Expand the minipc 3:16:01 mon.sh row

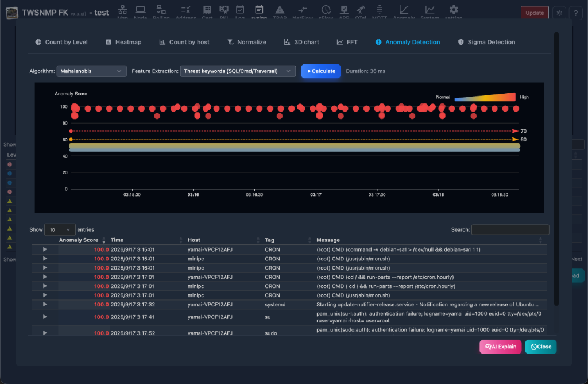coord(45,268)
